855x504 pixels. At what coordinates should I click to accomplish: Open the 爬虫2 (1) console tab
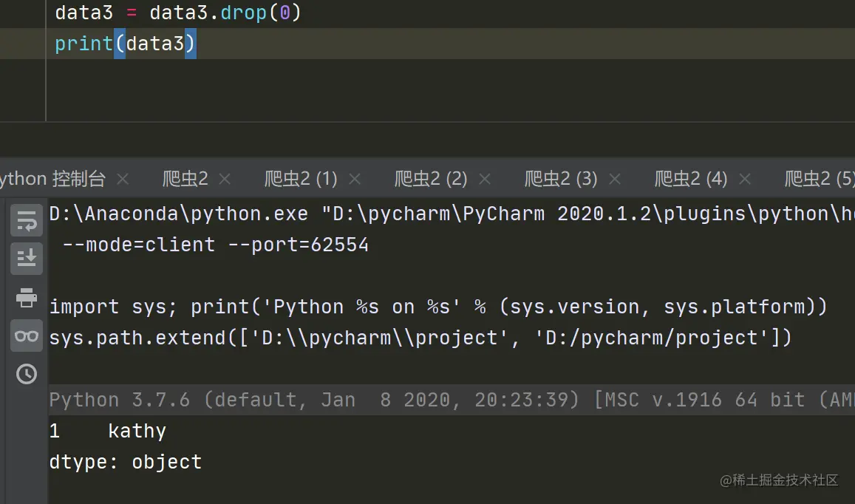point(301,179)
